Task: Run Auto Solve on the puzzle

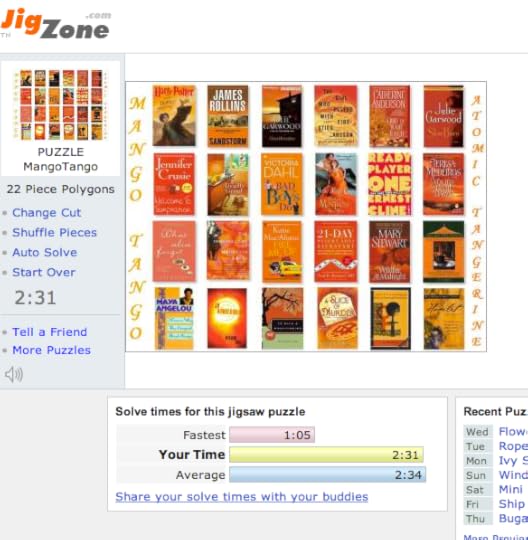Action: pos(45,252)
